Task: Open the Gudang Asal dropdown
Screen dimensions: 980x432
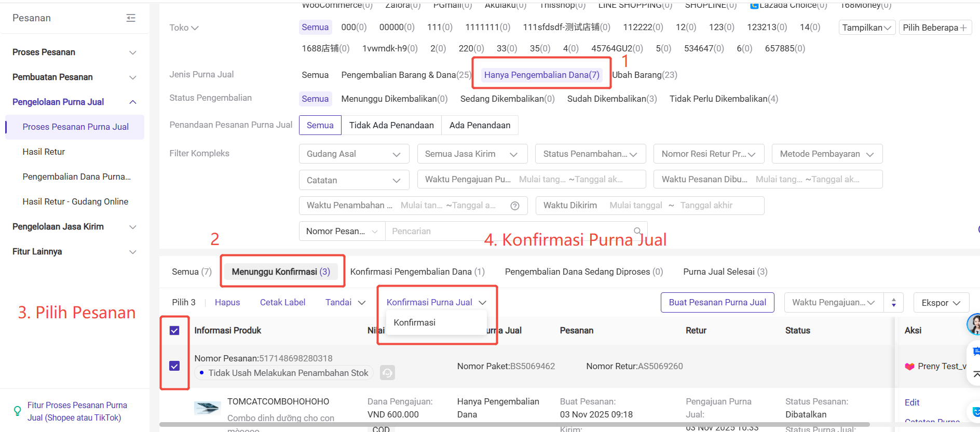Action: (353, 154)
